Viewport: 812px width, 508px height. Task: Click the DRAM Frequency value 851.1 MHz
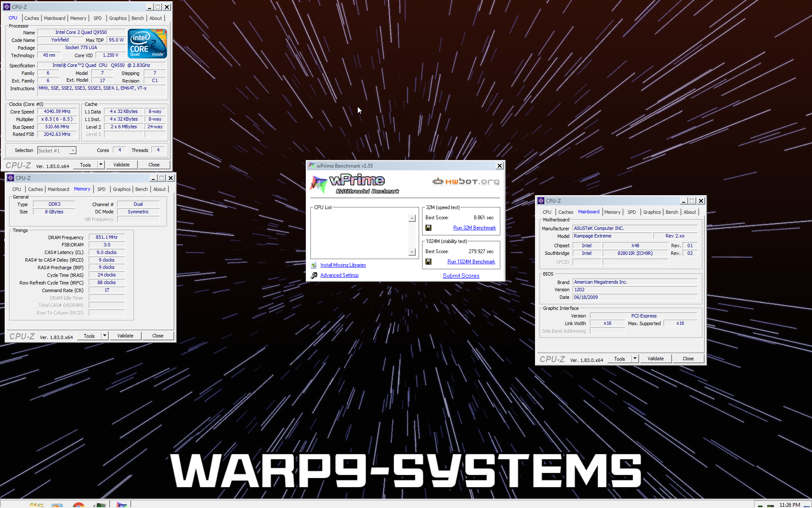pyautogui.click(x=107, y=237)
